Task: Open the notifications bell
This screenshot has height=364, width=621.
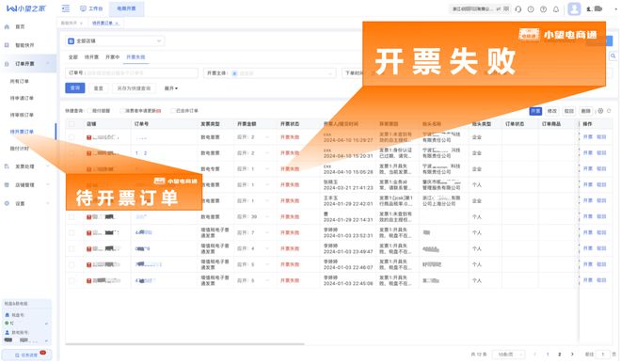Action: pyautogui.click(x=556, y=9)
